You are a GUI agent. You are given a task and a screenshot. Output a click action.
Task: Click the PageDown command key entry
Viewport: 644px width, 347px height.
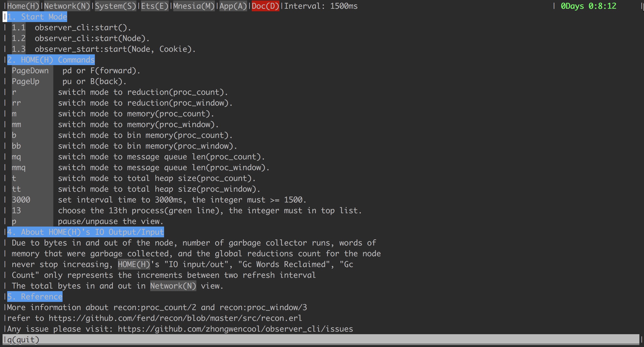pos(30,70)
